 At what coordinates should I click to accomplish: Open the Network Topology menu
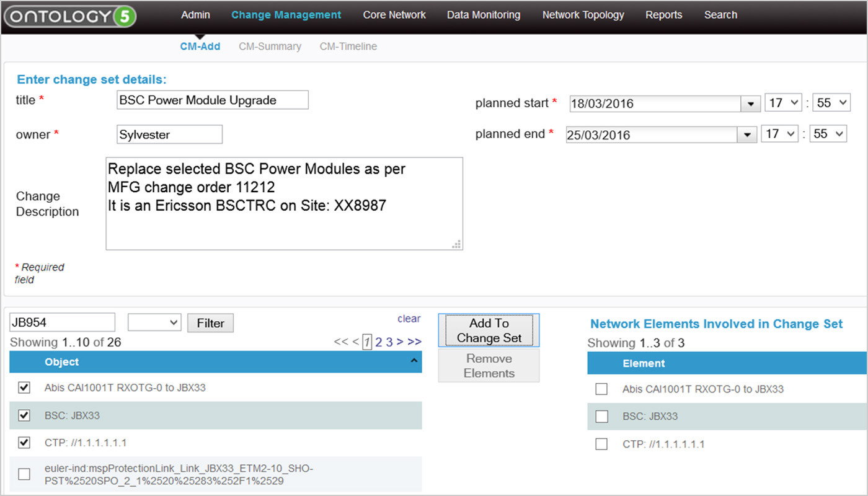pos(583,15)
